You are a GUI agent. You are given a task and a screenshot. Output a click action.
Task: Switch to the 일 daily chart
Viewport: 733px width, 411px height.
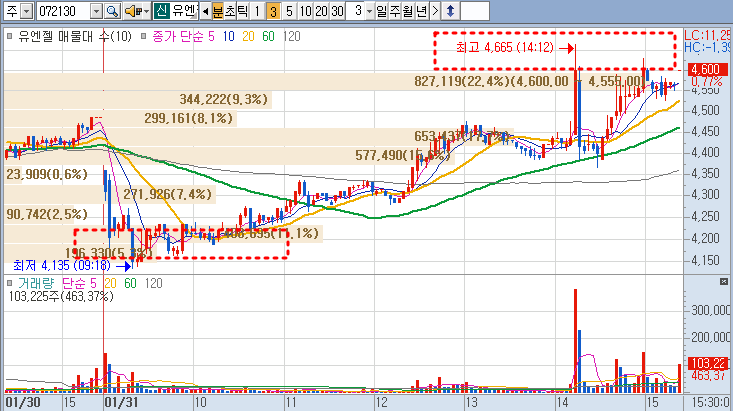point(381,11)
